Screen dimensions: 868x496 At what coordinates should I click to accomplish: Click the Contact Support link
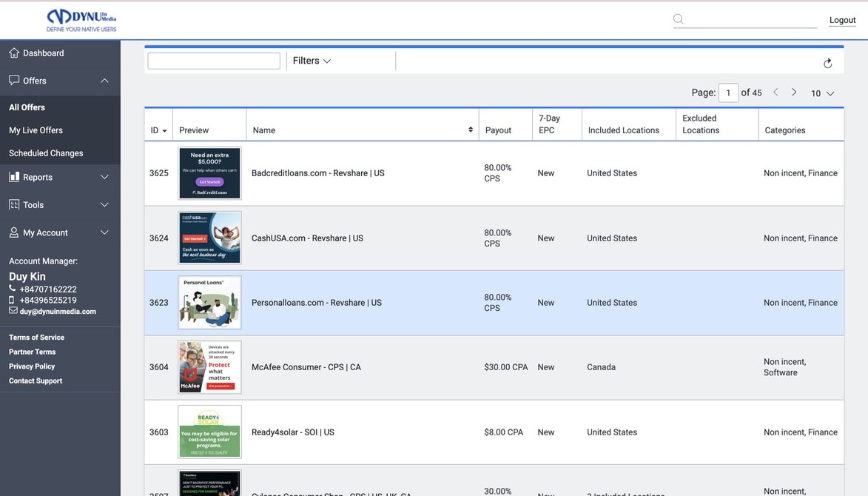(x=36, y=381)
